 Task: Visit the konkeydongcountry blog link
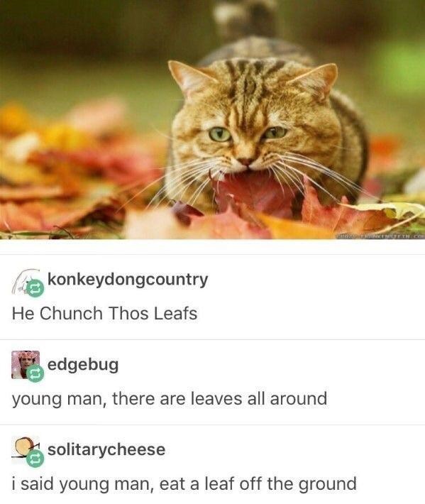128,280
